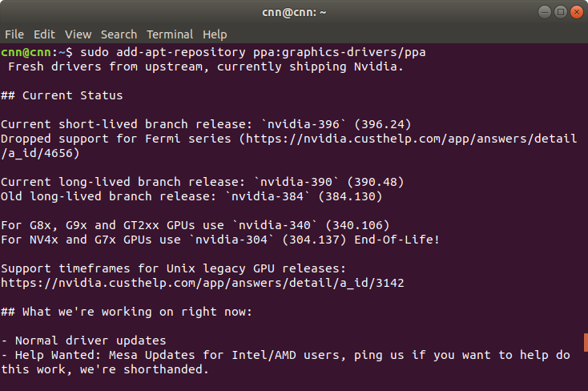Click 'Current short-lived branch release:' text
588x391 pixels.
pos(127,124)
